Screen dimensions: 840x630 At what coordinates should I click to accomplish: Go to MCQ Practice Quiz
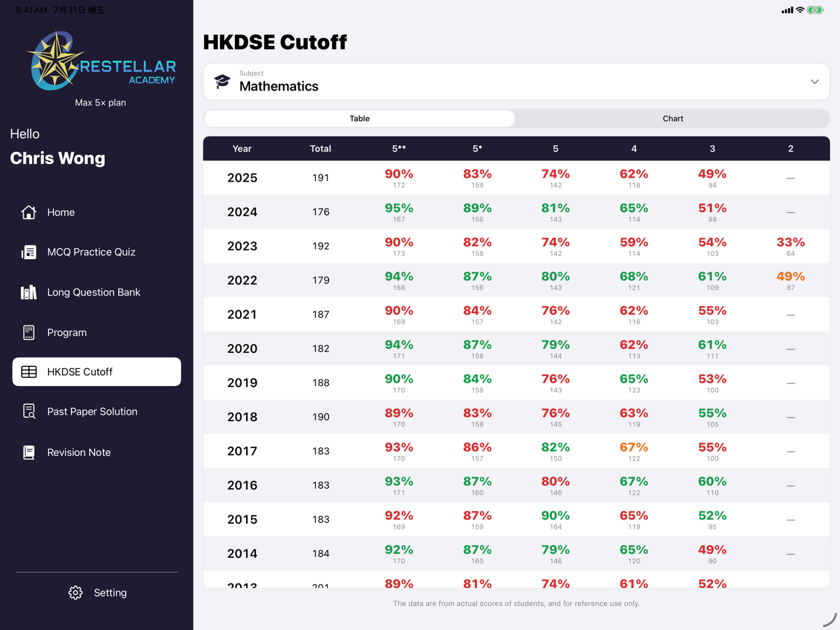tap(96, 252)
